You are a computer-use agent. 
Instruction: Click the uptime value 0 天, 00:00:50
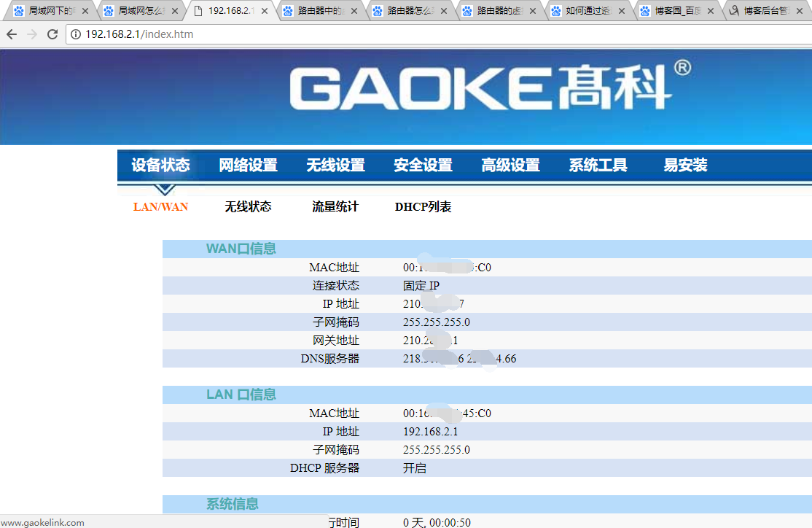click(x=437, y=522)
